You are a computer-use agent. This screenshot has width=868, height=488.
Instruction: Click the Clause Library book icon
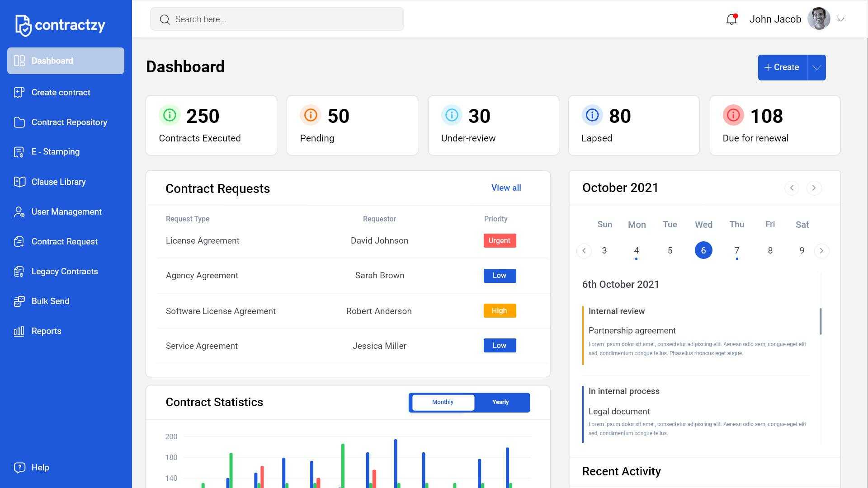pos(19,182)
